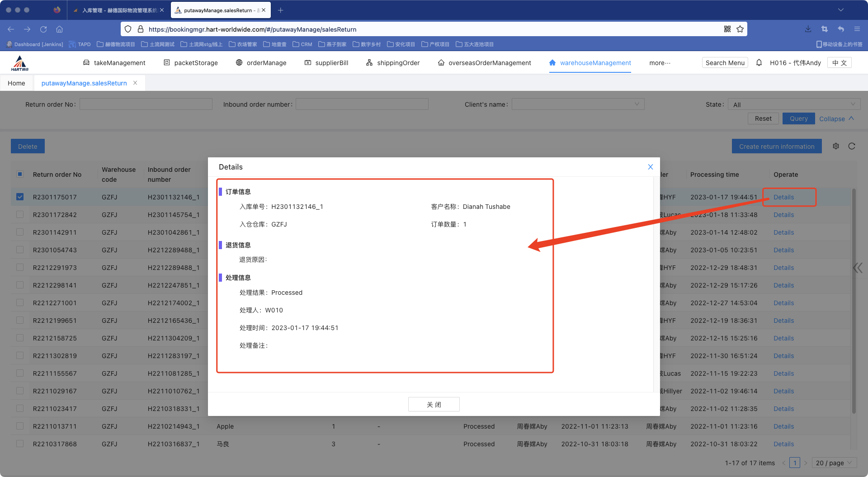Refresh the table with the reload icon
This screenshot has height=477, width=868.
[x=852, y=146]
